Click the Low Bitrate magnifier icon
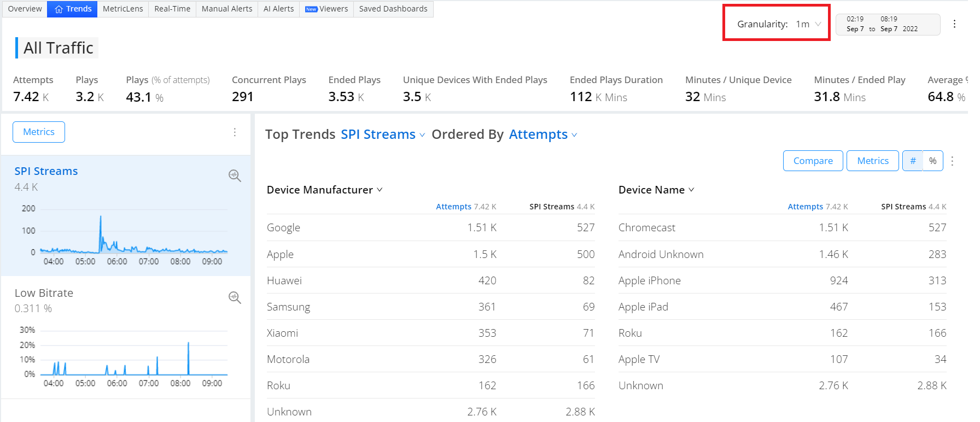Viewport: 980px width, 422px height. (x=235, y=297)
